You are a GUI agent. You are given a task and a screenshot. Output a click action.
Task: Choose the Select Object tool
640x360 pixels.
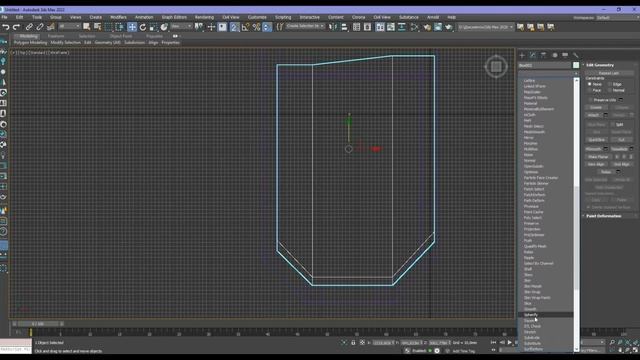87,27
